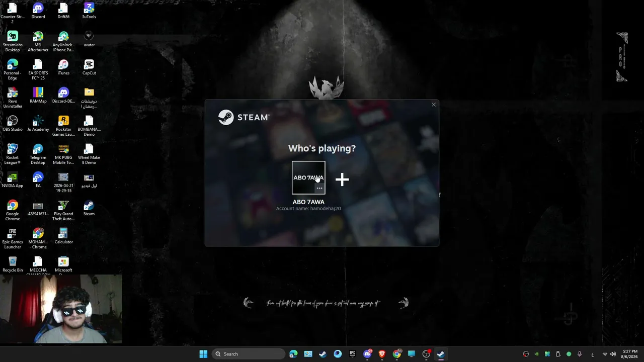Open the clock showing 5:27 PM
This screenshot has width=644, height=362.
630,354
